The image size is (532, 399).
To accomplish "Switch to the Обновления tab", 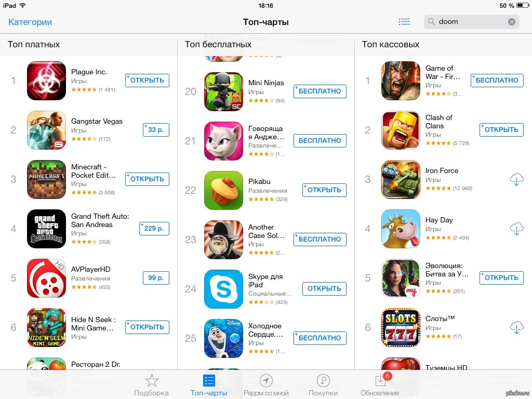I will [x=380, y=385].
